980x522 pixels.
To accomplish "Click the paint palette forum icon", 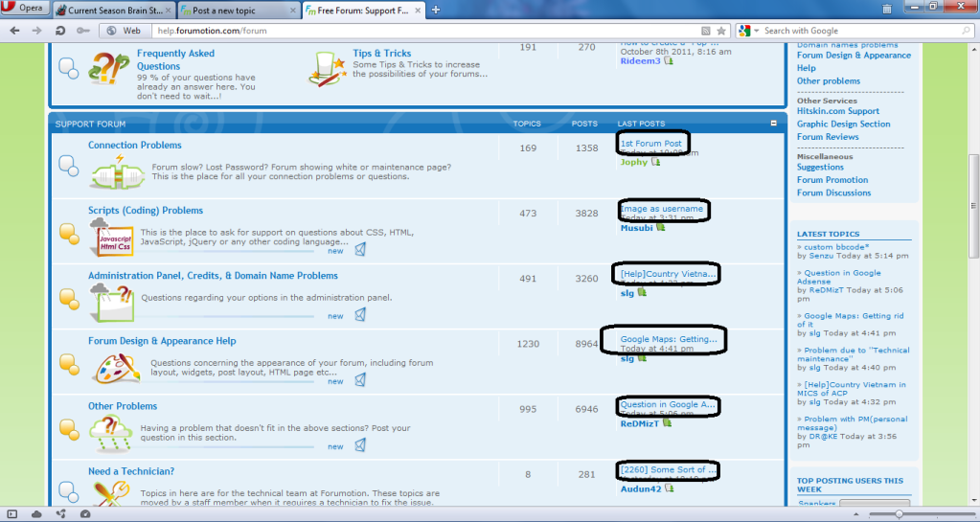I will pos(116,368).
